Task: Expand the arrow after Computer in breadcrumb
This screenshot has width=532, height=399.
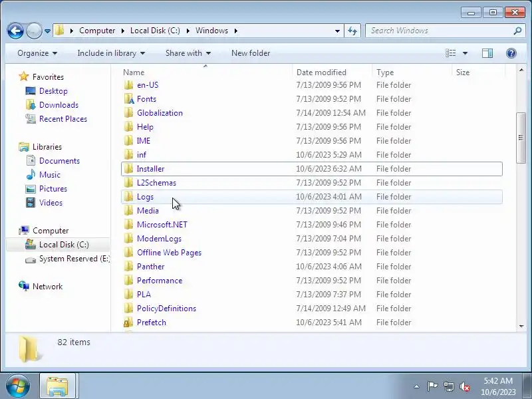Action: tap(123, 31)
